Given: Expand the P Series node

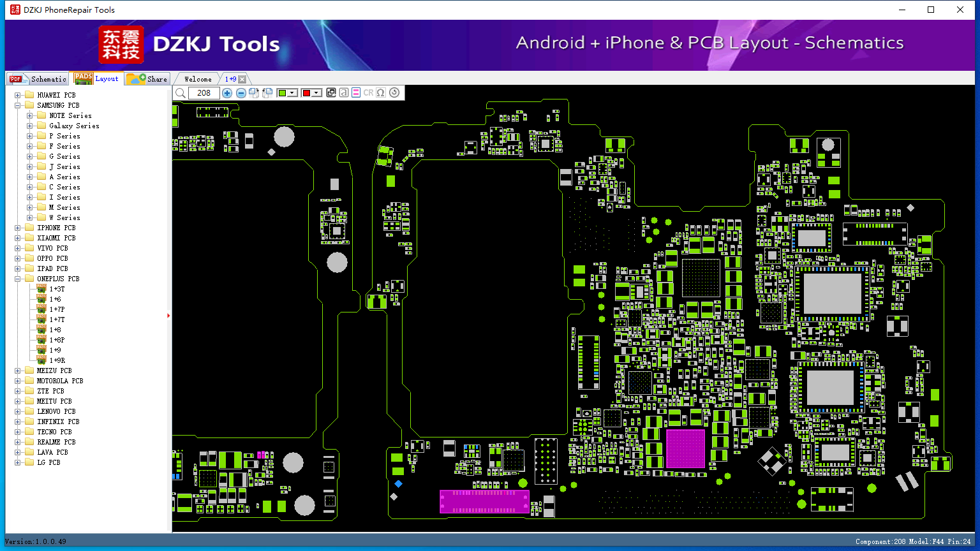Looking at the screenshot, I should (30, 136).
